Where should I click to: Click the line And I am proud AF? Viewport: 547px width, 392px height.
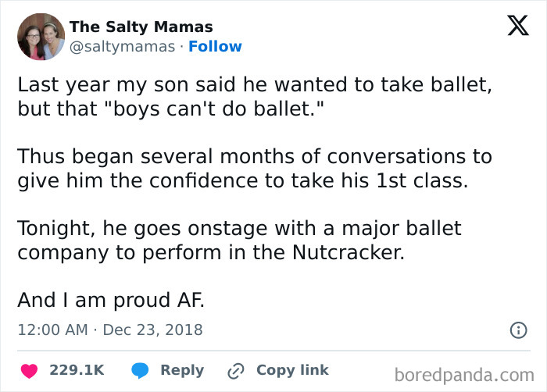tap(110, 301)
